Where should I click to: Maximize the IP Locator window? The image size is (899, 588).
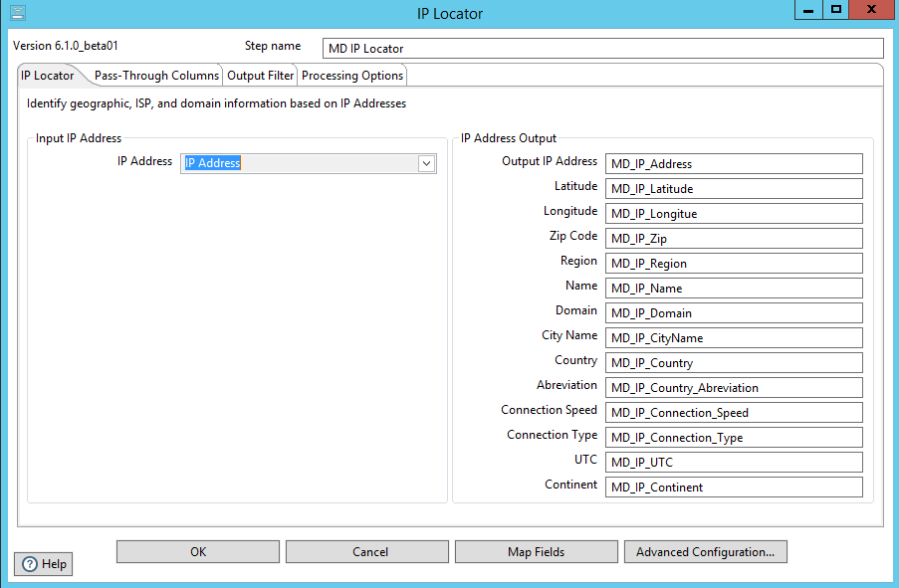pos(836,10)
